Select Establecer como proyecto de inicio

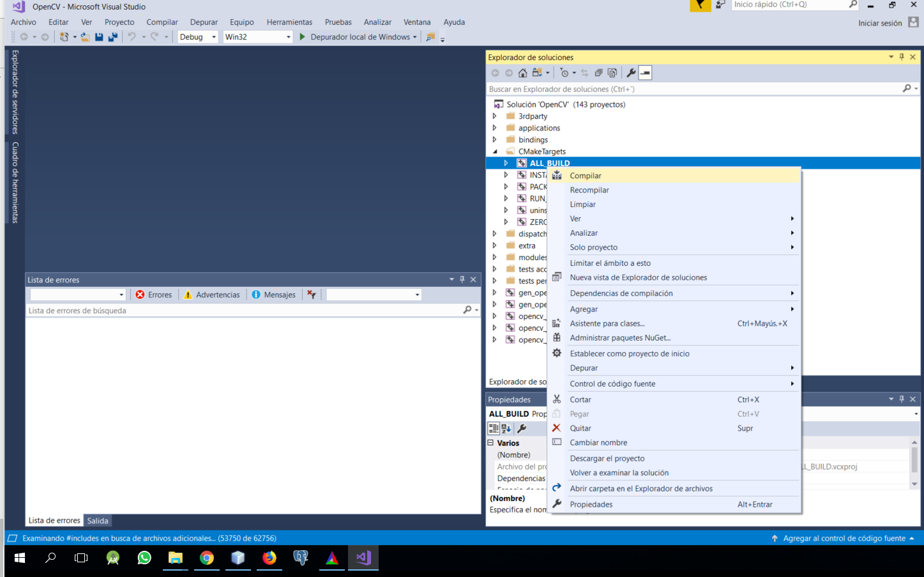(x=674, y=353)
